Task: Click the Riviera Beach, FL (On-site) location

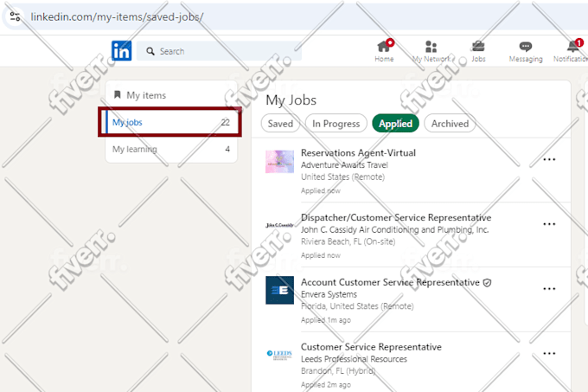Action: pyautogui.click(x=348, y=241)
